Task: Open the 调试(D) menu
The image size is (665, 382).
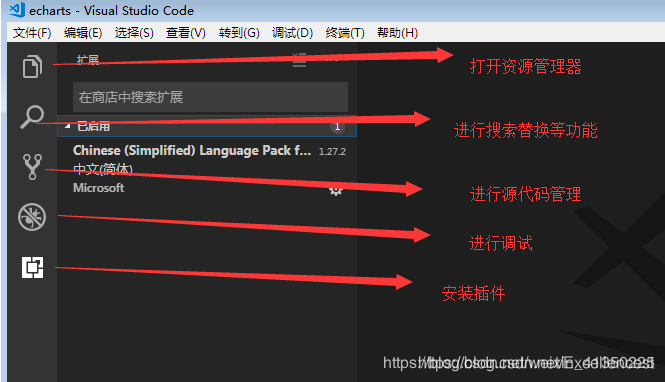Action: [292, 33]
